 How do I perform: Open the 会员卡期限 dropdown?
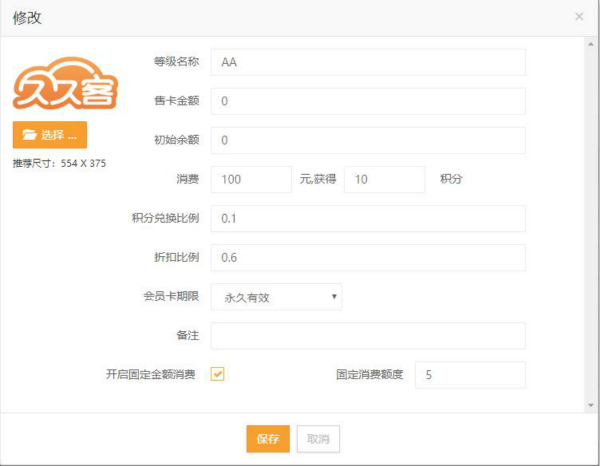(277, 296)
